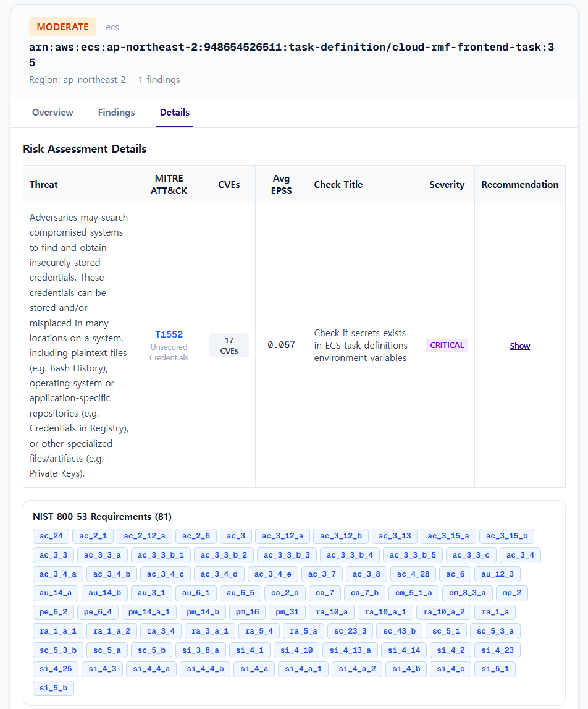Screen dimensions: 588x709
Task: Select the ac_3_15_b requirement tag
Action: [x=506, y=536]
